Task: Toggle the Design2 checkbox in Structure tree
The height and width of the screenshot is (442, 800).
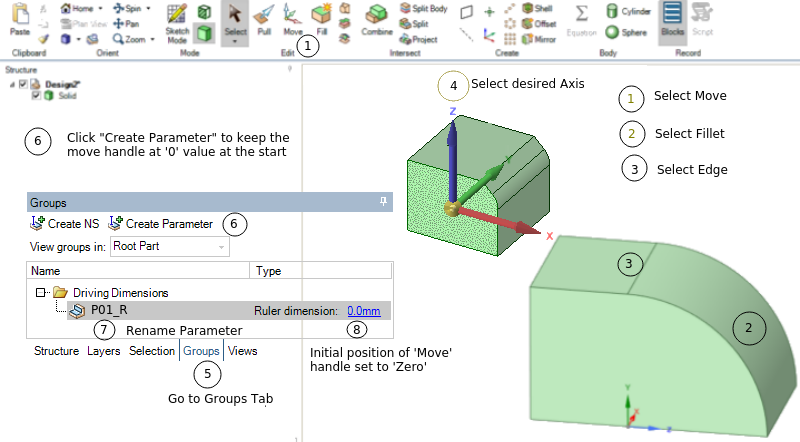Action: 24,85
